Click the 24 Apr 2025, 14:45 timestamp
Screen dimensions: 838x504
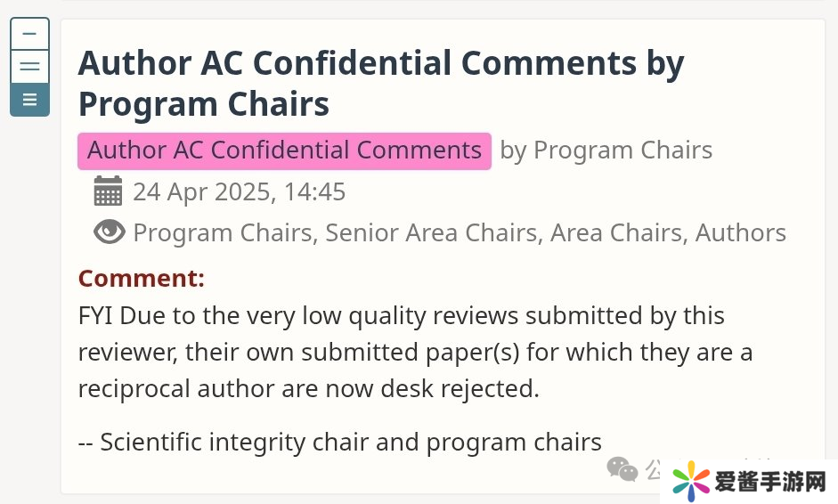(239, 191)
